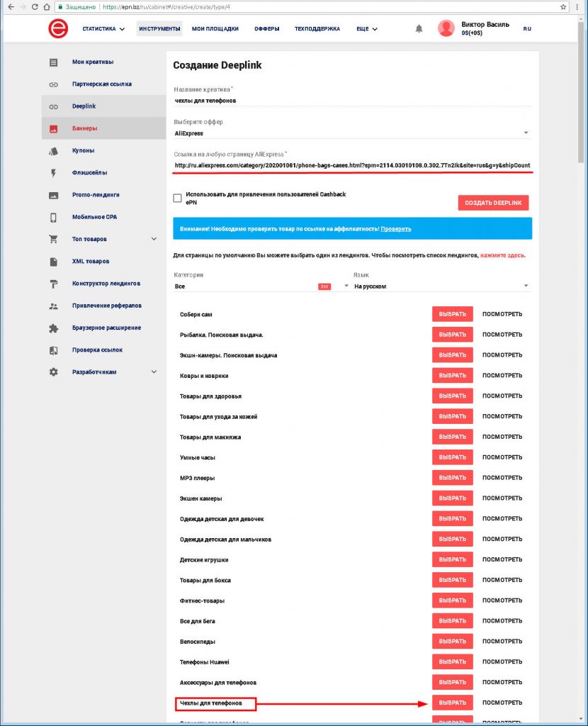This screenshot has height=726, width=588.
Task: Click Выбрать for Чехлы для телефонов
Action: coord(452,703)
